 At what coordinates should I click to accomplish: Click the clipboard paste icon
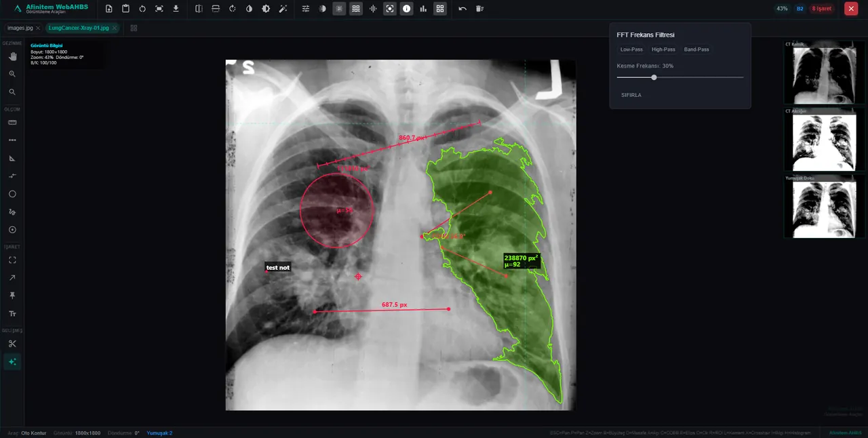(125, 9)
